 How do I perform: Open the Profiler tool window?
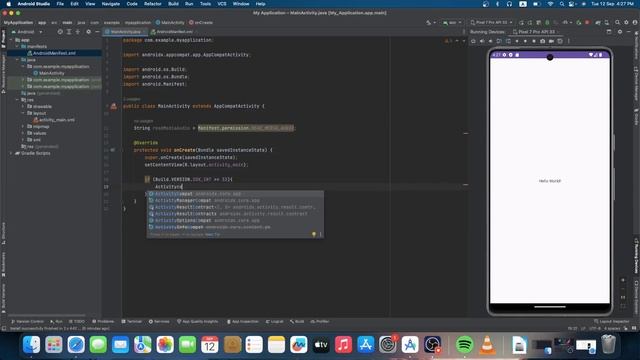320,322
